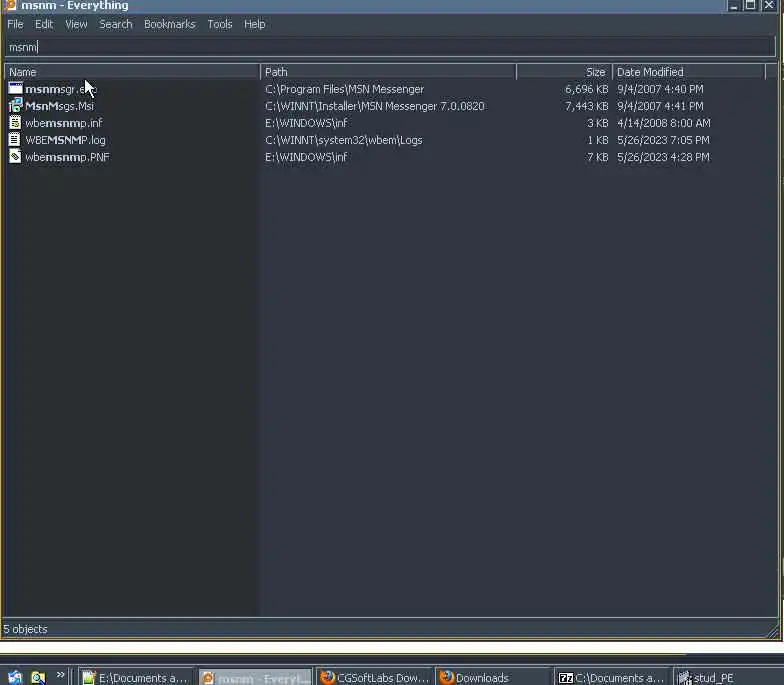Click the 4/14/2008 8:00 AM date

click(664, 123)
